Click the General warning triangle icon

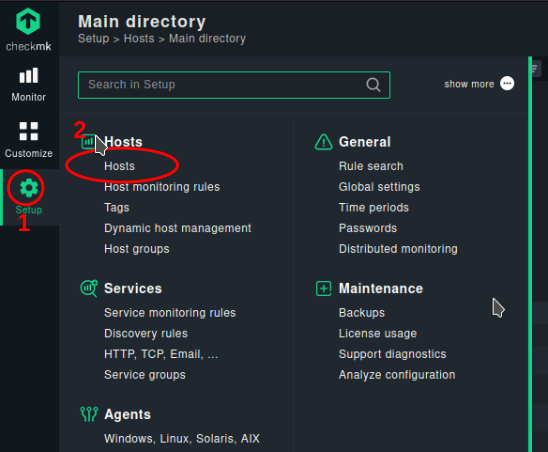click(x=323, y=142)
